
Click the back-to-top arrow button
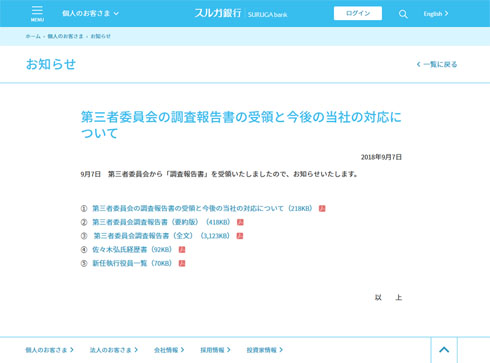click(444, 350)
